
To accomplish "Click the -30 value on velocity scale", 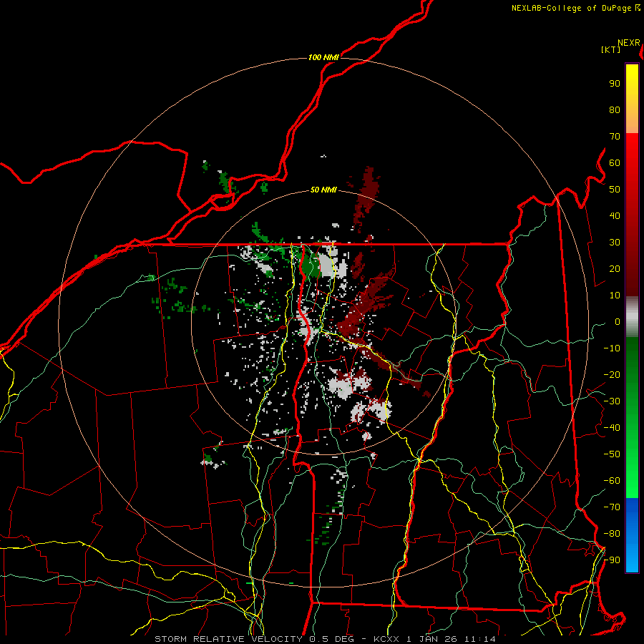I will [x=612, y=401].
